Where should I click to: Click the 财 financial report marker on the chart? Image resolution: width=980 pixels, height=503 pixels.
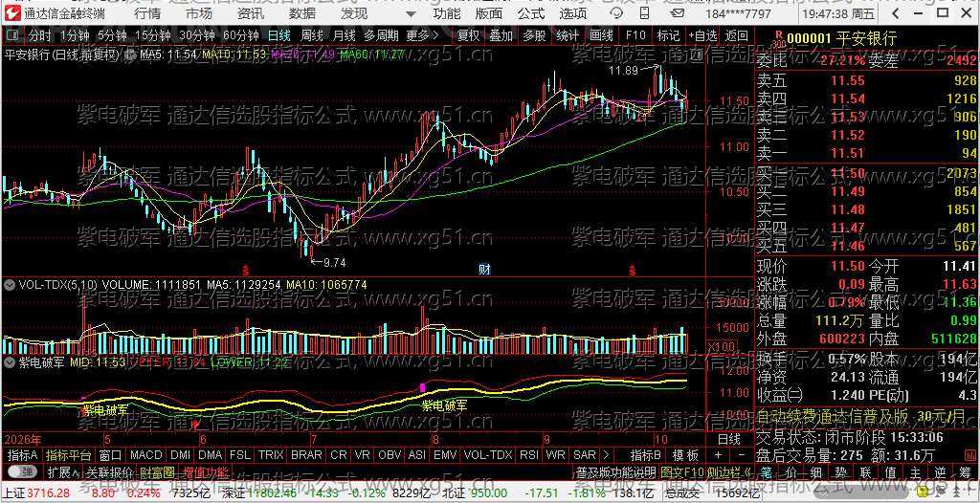[483, 270]
